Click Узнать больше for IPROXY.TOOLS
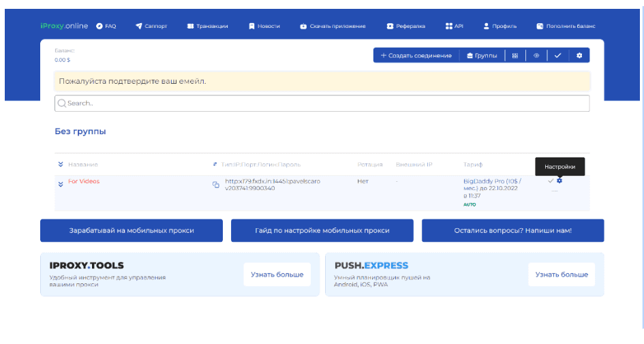644x344 pixels. click(x=277, y=275)
